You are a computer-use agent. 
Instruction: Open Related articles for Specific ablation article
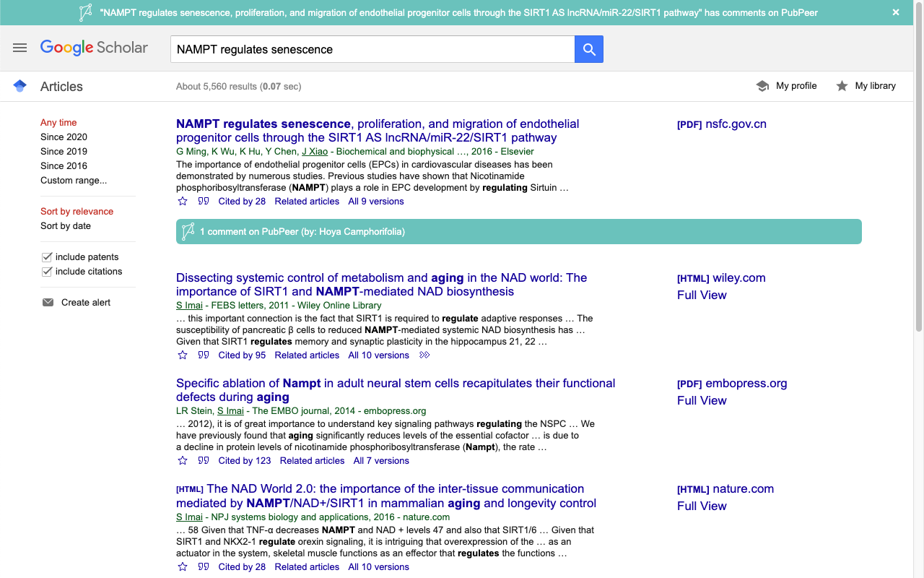tap(312, 461)
